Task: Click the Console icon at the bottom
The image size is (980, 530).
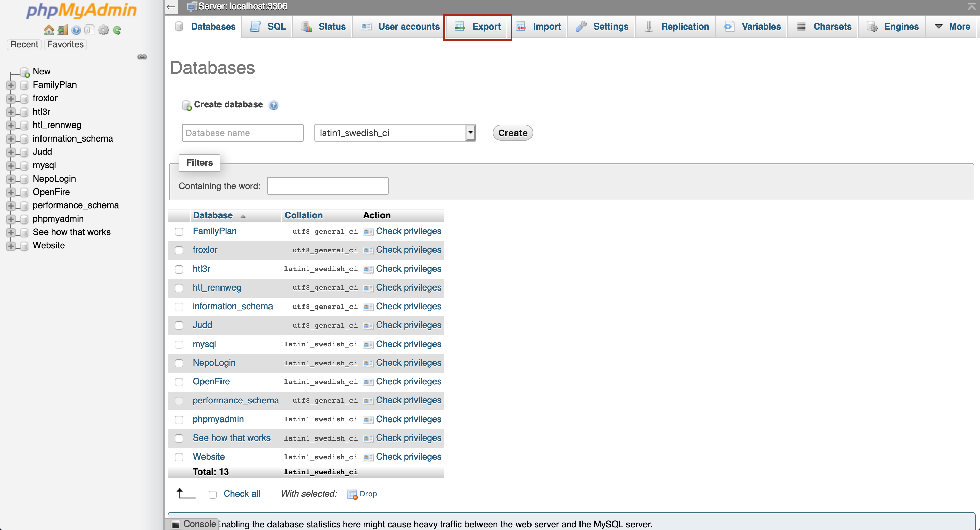Action: pos(175,525)
